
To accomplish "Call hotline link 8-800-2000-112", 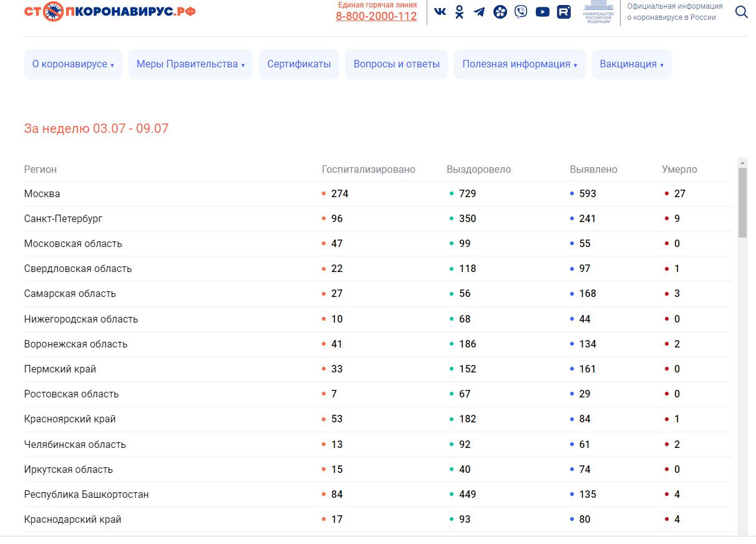I will tap(376, 16).
